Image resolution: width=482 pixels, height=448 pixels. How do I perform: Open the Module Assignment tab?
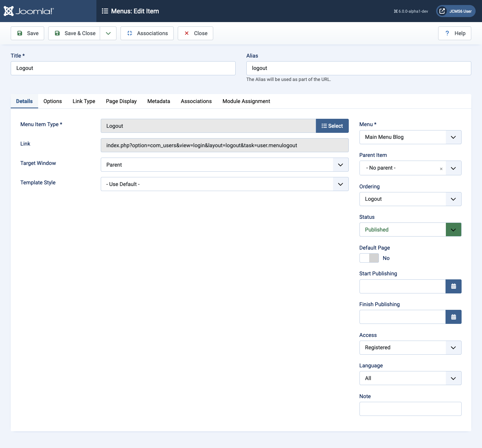246,101
